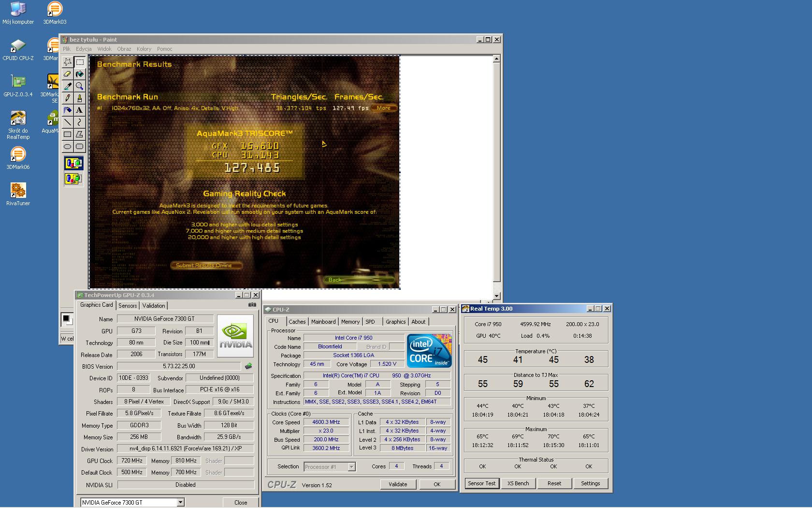This screenshot has height=508, width=812.
Task: Switch to the Sensors tab in GPU-Z
Action: pyautogui.click(x=128, y=306)
